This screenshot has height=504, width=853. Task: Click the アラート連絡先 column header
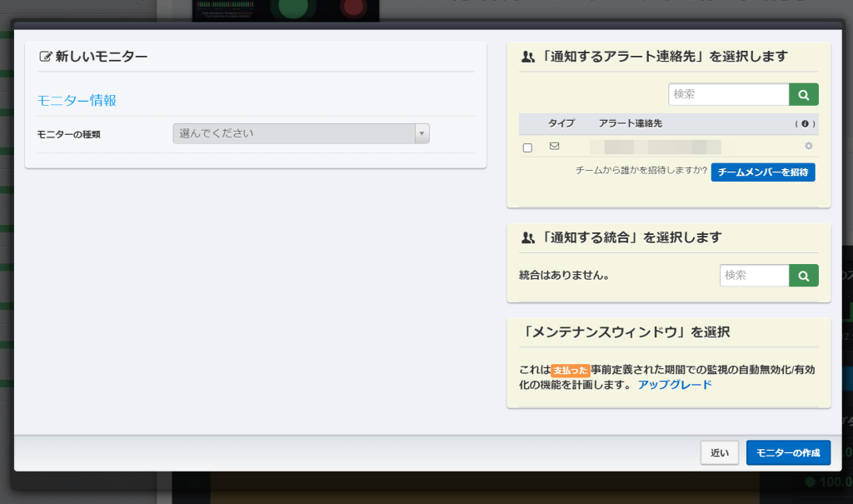click(x=630, y=123)
